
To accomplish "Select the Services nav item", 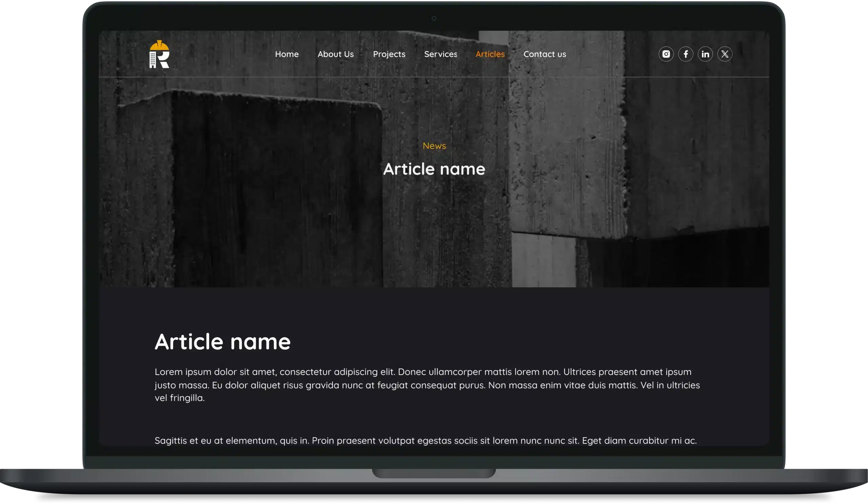I will pyautogui.click(x=440, y=54).
